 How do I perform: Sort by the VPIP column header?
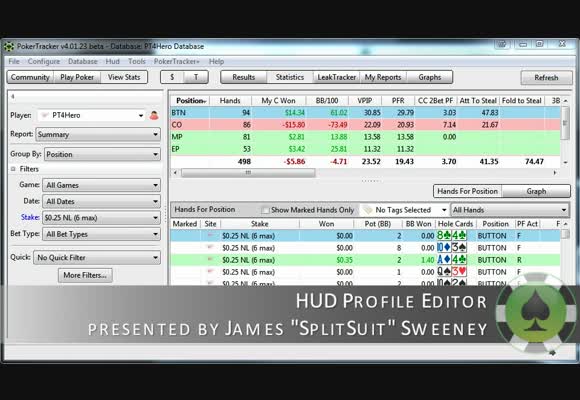point(365,101)
